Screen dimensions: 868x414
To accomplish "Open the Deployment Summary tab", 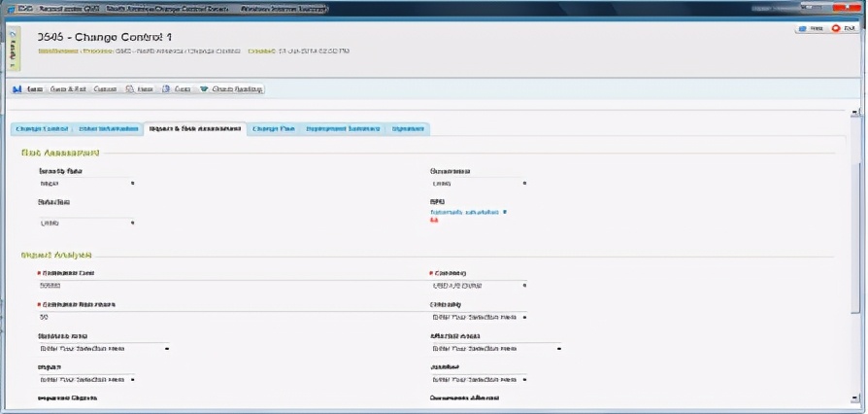I will coord(342,128).
